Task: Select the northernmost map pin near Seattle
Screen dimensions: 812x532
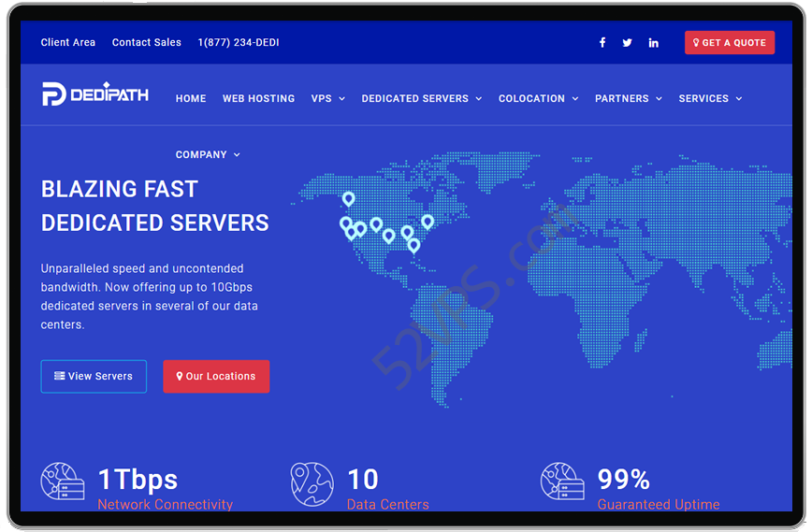Action: point(349,199)
